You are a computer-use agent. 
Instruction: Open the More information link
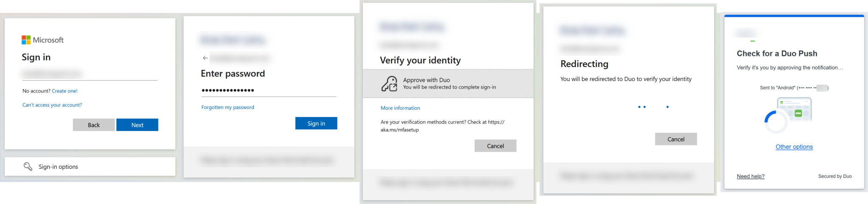click(400, 108)
